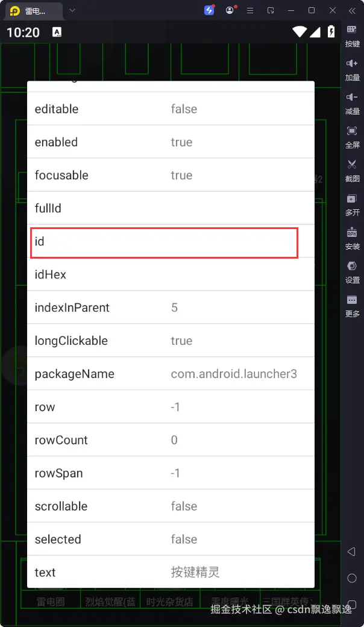The image size is (364, 627).
Task: Select the id property row
Action: 164,242
